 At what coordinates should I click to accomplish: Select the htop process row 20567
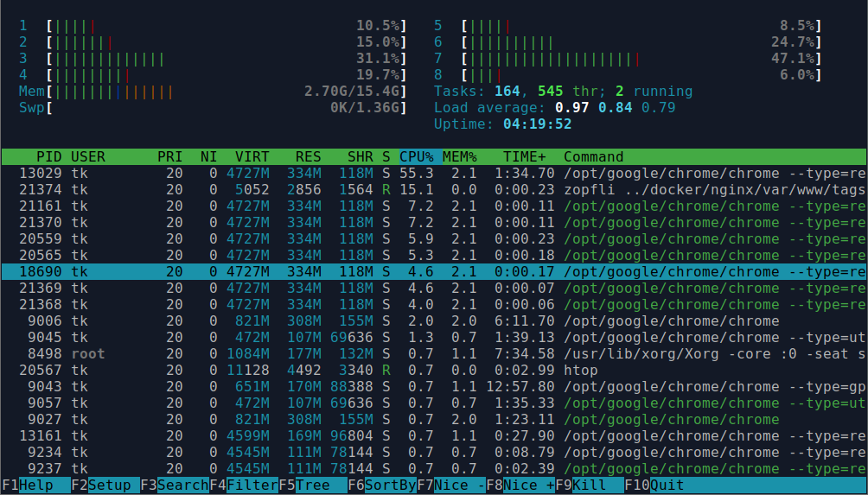[x=434, y=371]
